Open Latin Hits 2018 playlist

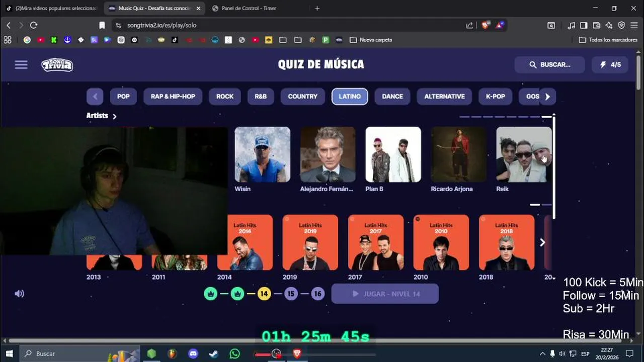click(x=507, y=242)
